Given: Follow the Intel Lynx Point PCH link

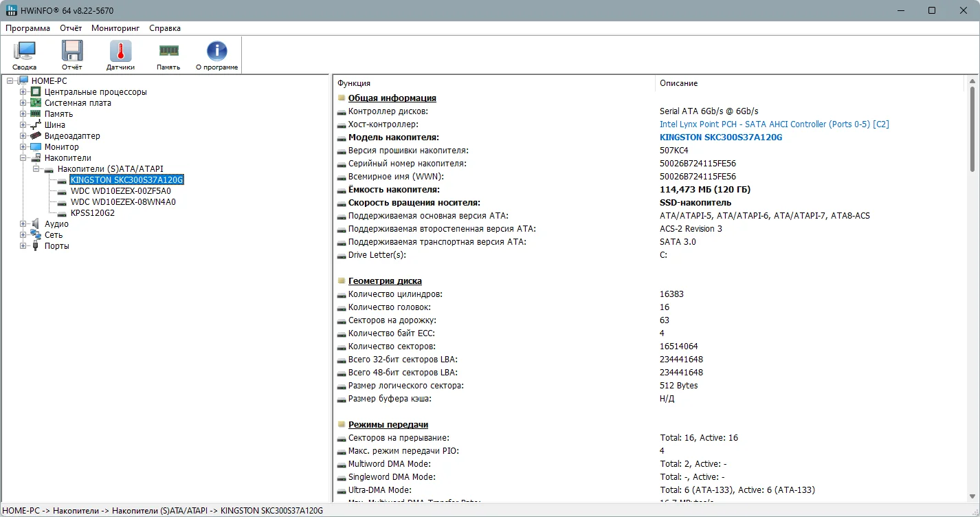Looking at the screenshot, I should (775, 124).
